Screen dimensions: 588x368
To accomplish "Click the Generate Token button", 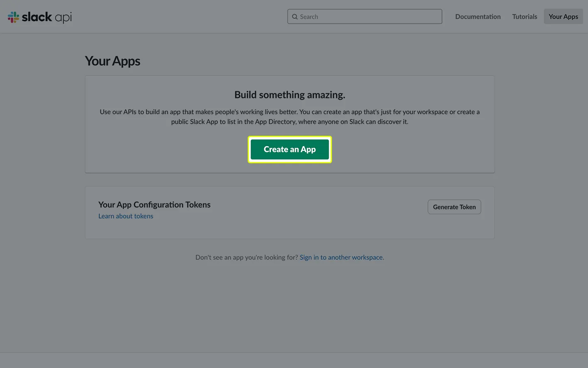I will coord(454,207).
